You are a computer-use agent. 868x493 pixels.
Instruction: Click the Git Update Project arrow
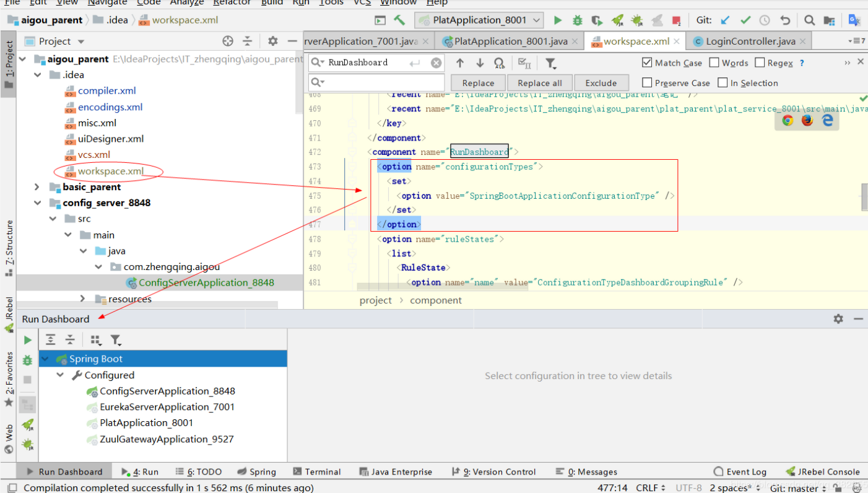coord(726,20)
